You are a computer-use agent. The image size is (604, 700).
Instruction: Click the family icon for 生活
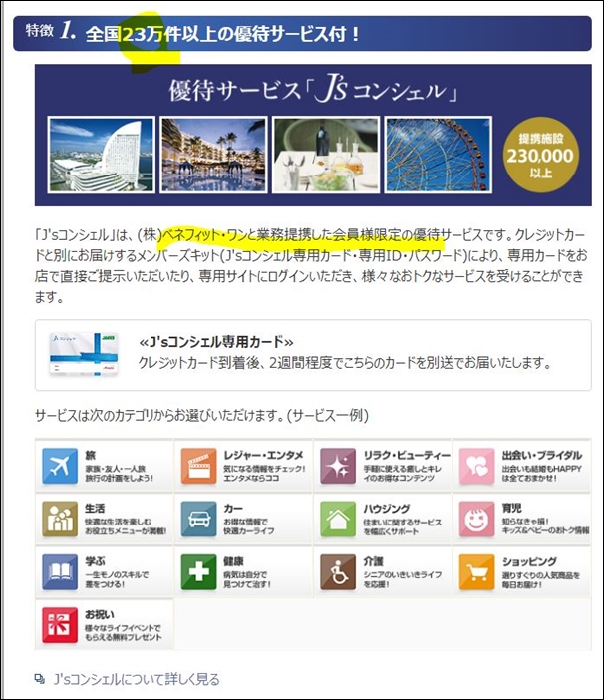tap(60, 520)
